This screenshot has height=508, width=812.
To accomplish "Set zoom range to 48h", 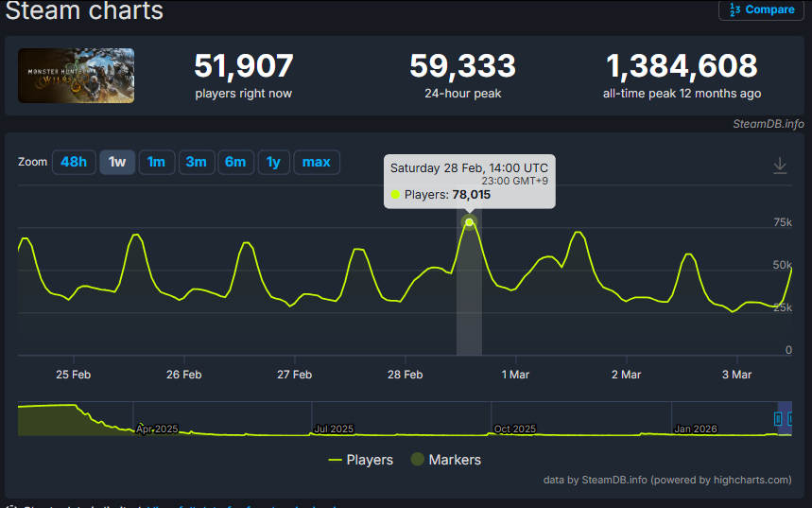I will pos(74,163).
